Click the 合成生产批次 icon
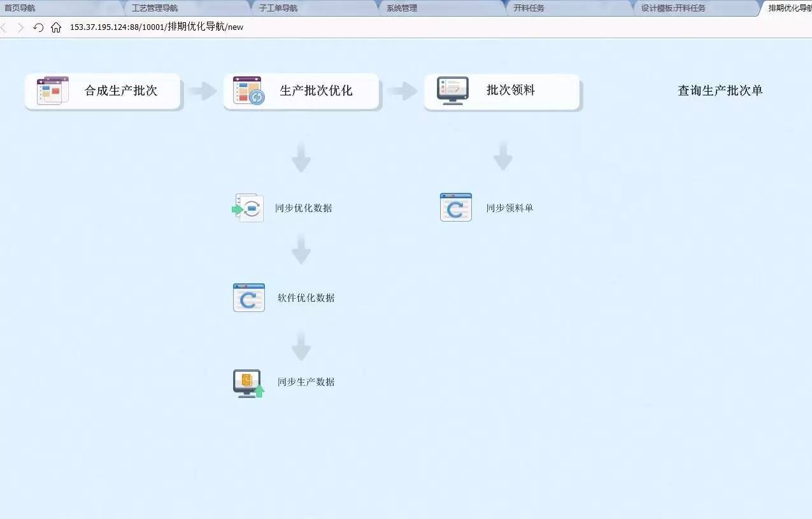This screenshot has width=812, height=519. [x=53, y=90]
